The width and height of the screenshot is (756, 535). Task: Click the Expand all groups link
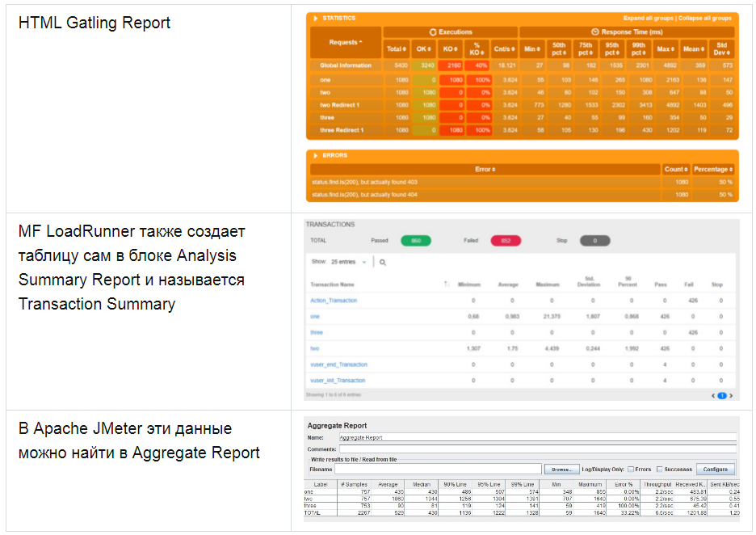coord(648,19)
